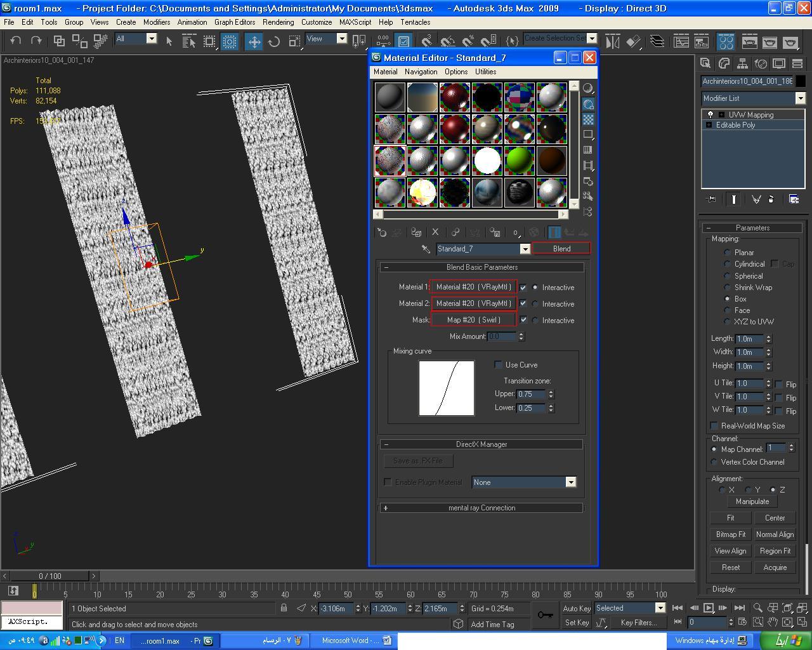Click the Bitmap Fit button
812x650 pixels.
tap(730, 534)
